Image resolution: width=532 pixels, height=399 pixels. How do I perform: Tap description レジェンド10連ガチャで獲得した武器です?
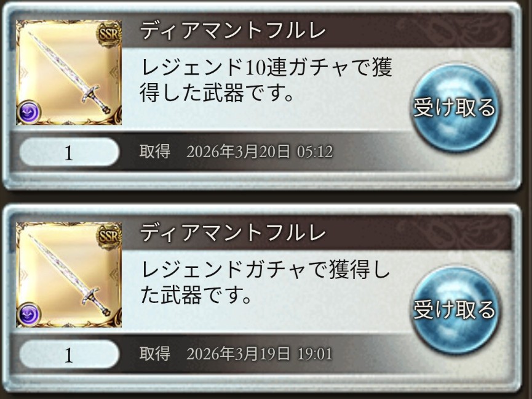pos(266,80)
